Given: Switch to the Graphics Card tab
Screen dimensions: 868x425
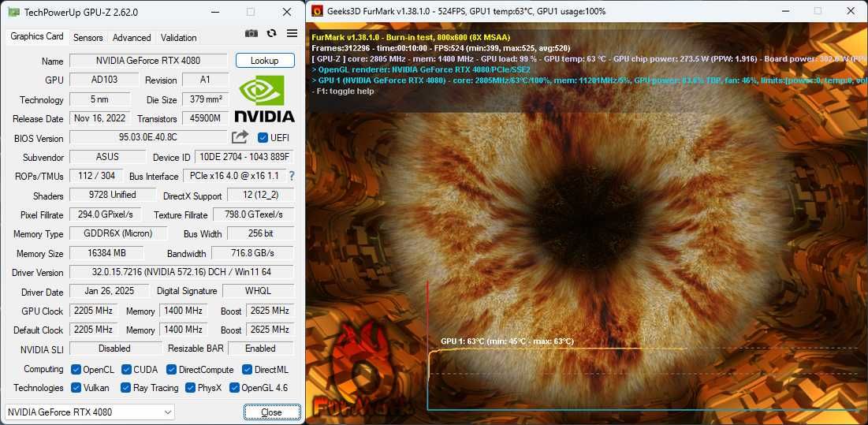Looking at the screenshot, I should (37, 36).
